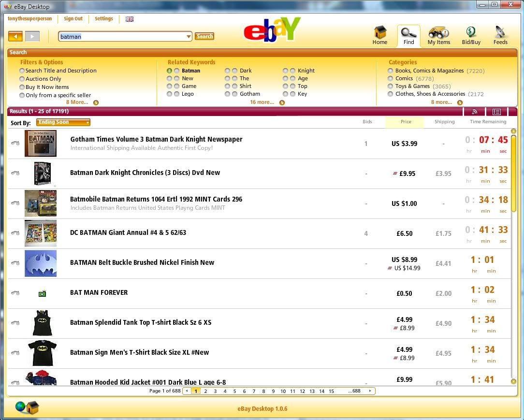Switch to the Bid/Buy tab
Image resolution: width=524 pixels, height=420 pixels.
tap(471, 35)
